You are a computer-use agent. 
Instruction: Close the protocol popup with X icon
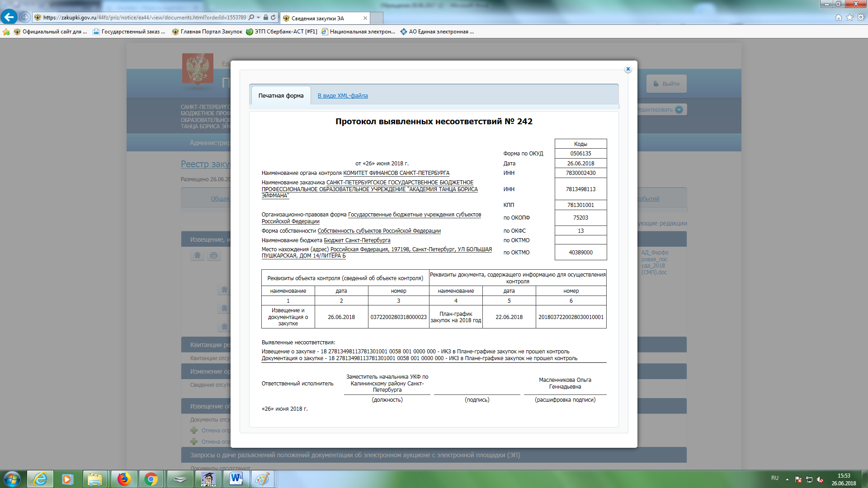628,69
